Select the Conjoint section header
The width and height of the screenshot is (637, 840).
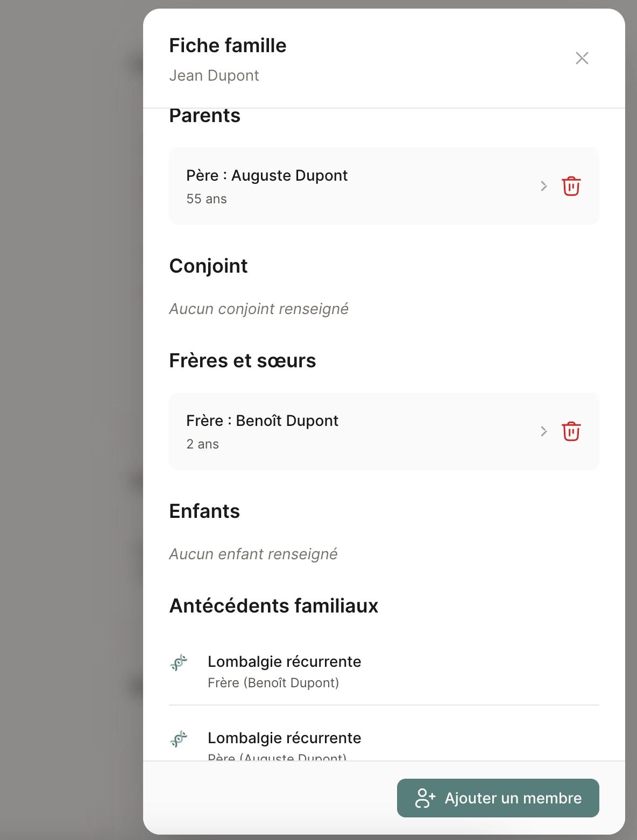click(x=209, y=266)
